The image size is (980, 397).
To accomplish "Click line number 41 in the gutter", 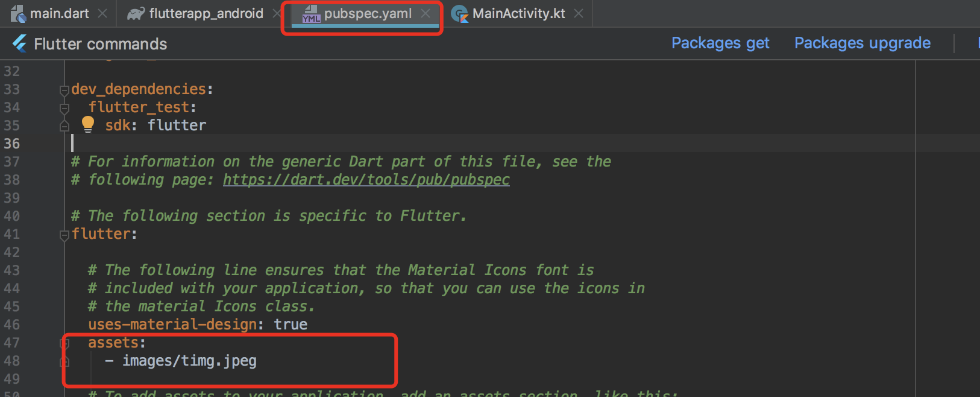I will click(12, 234).
